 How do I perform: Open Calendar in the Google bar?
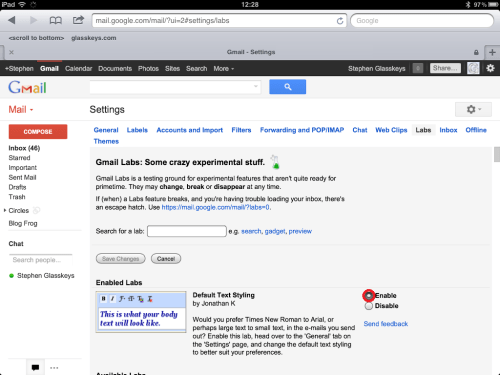[78, 69]
